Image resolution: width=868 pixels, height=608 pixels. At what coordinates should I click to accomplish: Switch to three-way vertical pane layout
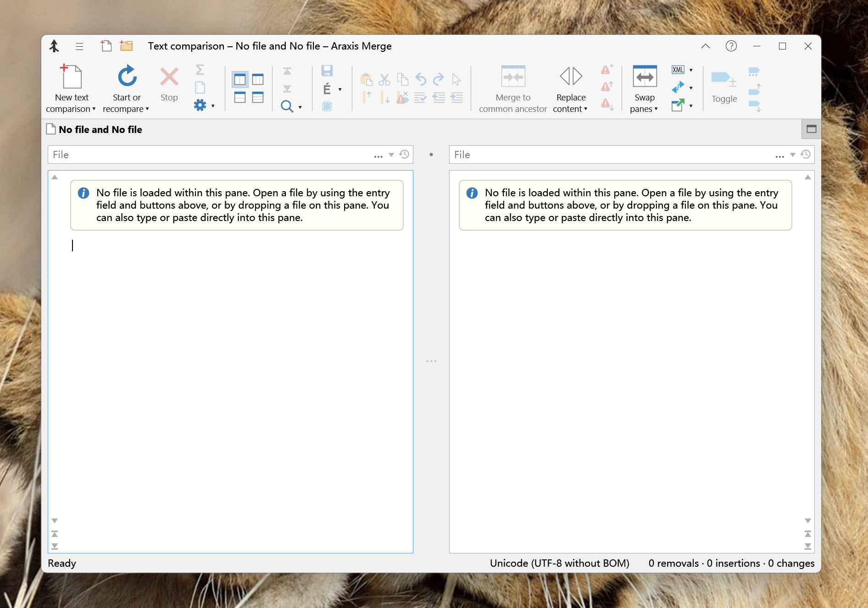click(x=258, y=79)
